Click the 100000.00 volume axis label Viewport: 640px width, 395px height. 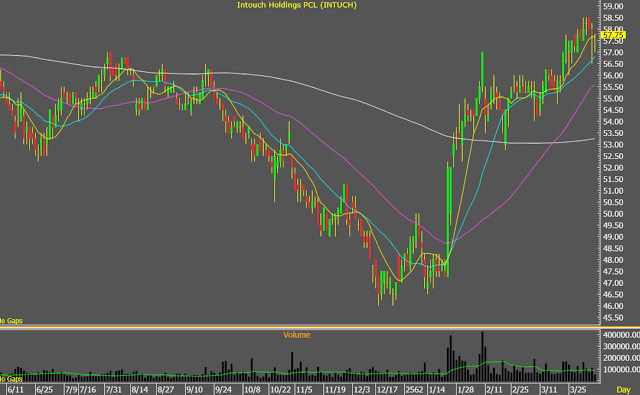621,370
